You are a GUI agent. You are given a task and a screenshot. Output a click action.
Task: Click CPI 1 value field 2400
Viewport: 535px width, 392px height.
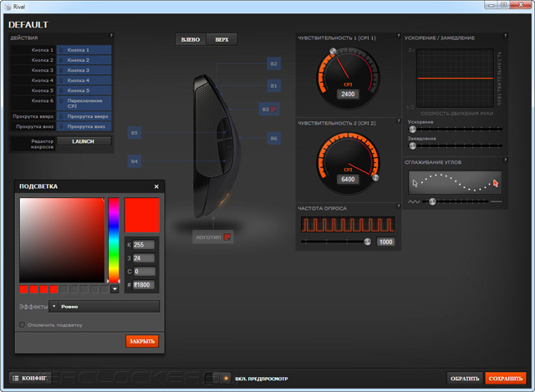pos(348,94)
